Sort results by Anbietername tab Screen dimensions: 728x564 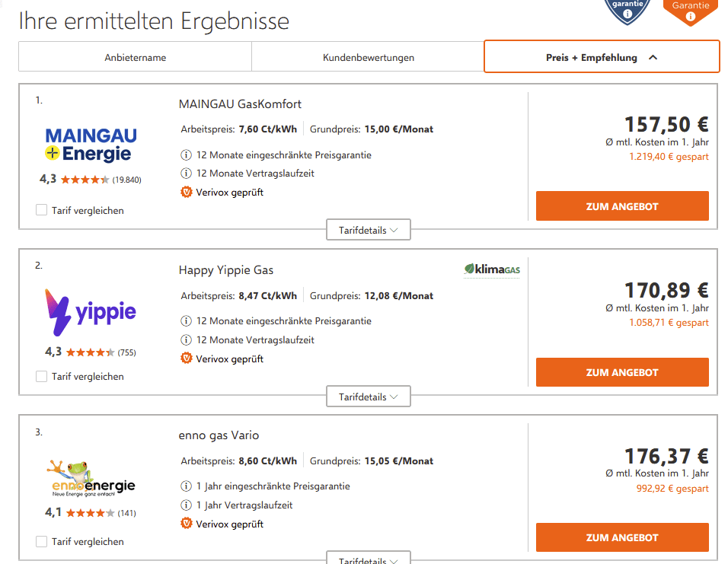pos(135,57)
